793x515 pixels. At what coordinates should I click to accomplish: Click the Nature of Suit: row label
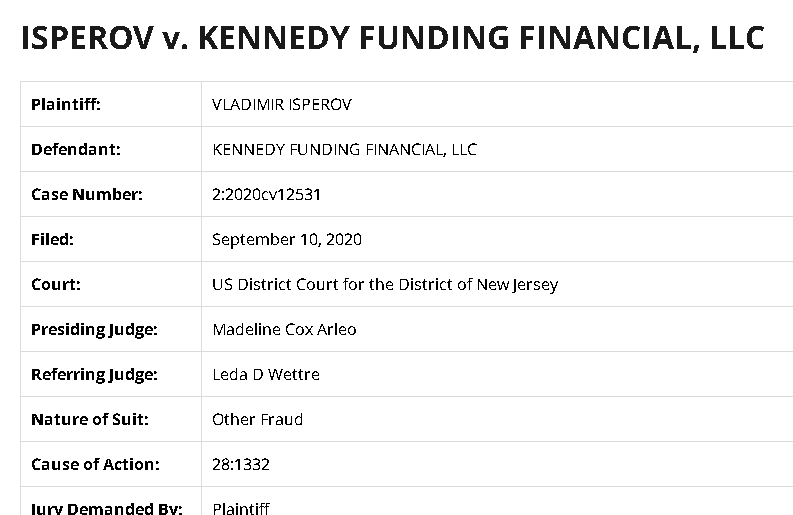pyautogui.click(x=90, y=420)
